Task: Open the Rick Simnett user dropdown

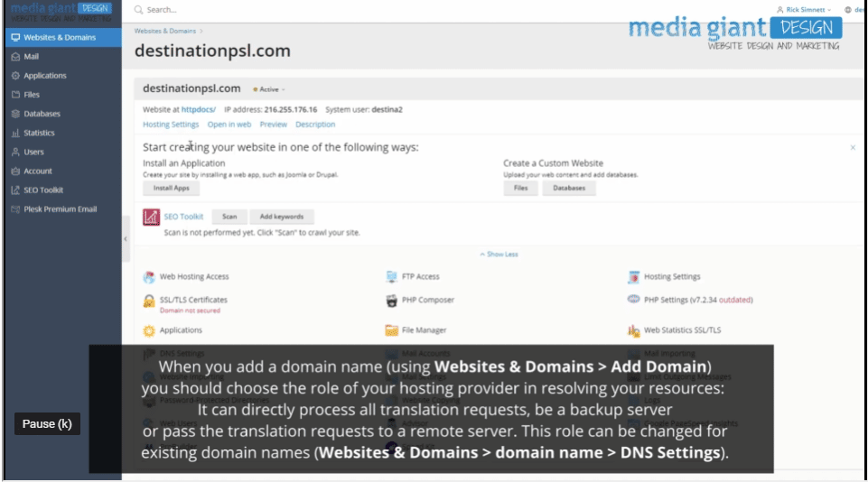Action: (805, 10)
